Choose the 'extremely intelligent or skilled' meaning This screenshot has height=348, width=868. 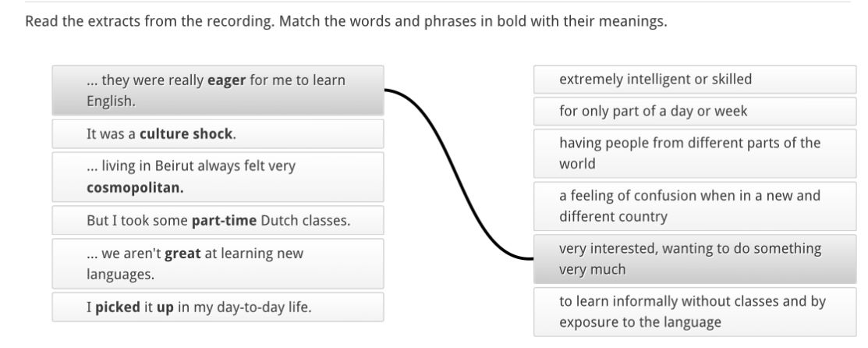(694, 80)
